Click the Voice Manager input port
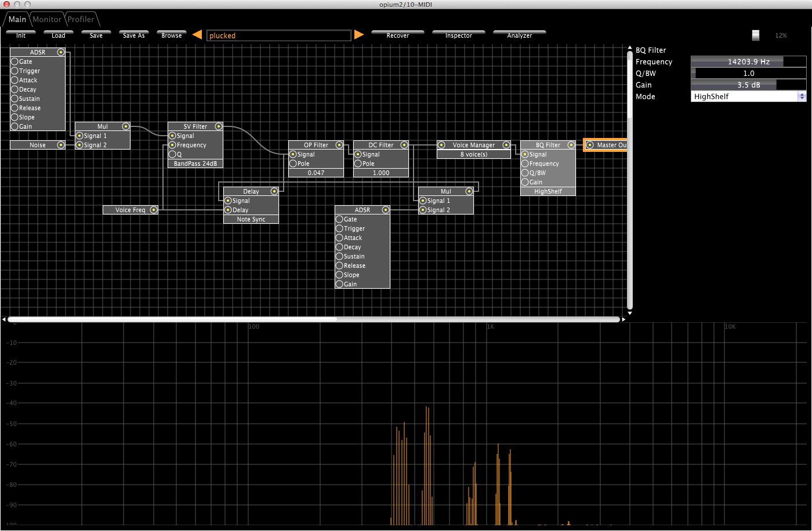Screen dimensions: 812x531 441,145
